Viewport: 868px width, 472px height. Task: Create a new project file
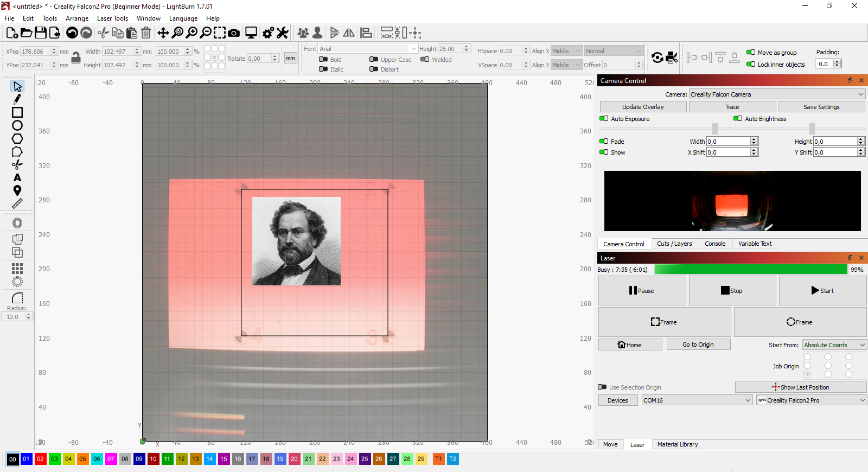click(12, 33)
